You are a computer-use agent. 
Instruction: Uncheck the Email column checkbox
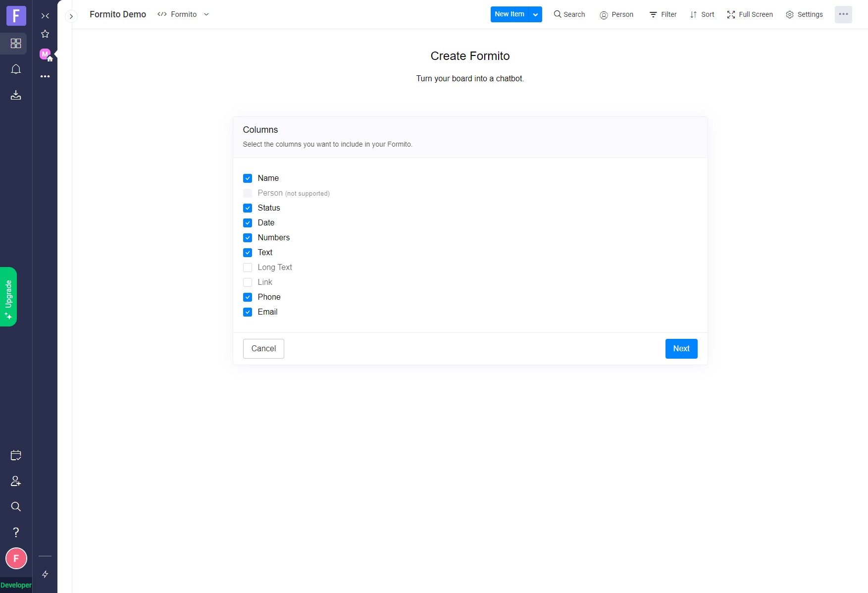point(248,312)
